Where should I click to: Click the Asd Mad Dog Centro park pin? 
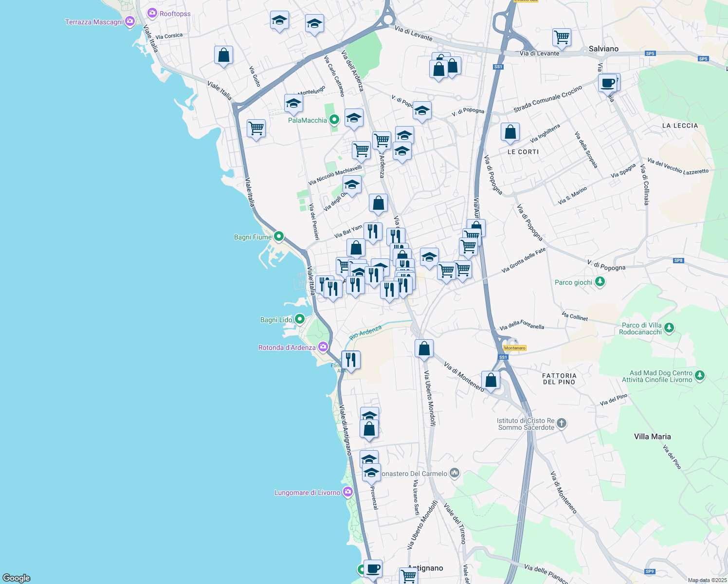coord(699,375)
